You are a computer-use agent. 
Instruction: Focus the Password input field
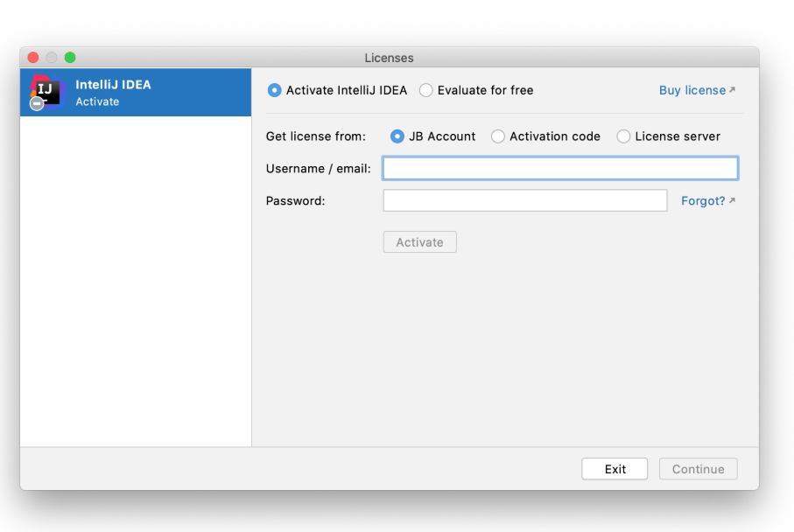[x=524, y=200]
